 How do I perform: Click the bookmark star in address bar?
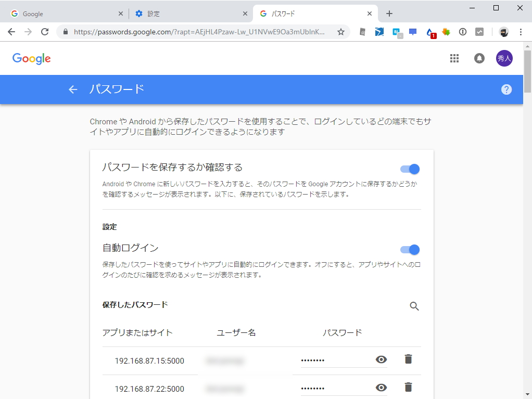coord(340,32)
